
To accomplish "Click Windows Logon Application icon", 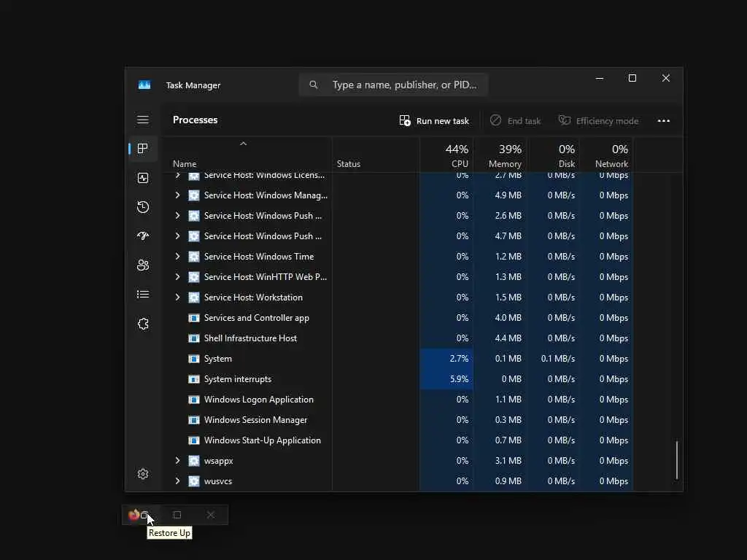I will point(194,400).
